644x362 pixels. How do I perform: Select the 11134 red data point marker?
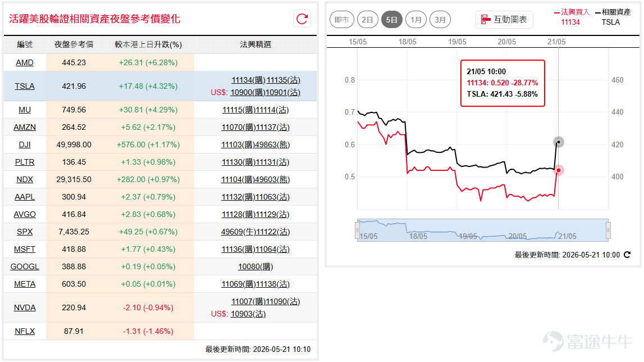pos(559,170)
